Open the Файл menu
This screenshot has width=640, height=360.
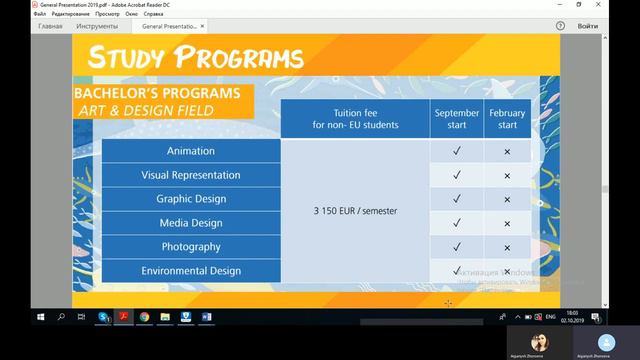pos(40,14)
